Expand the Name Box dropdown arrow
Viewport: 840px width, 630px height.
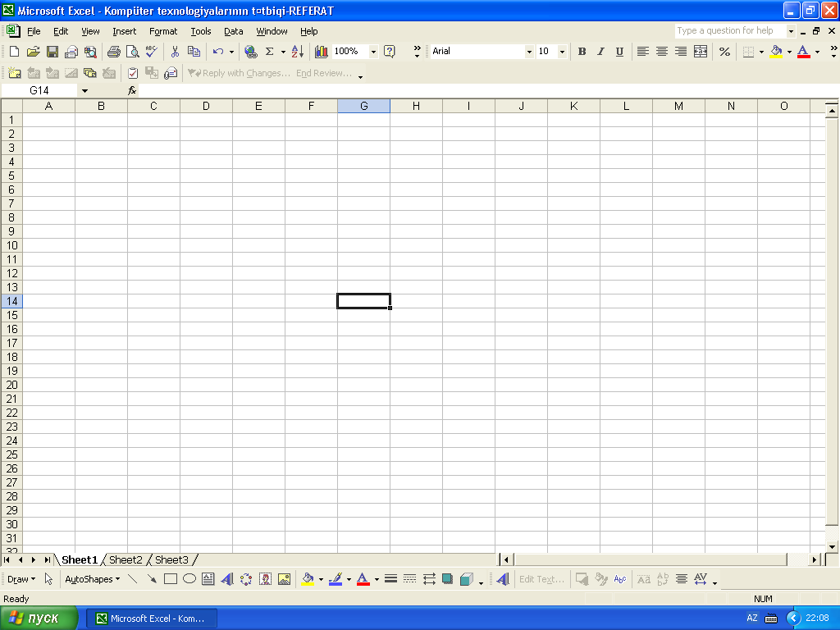(x=84, y=90)
